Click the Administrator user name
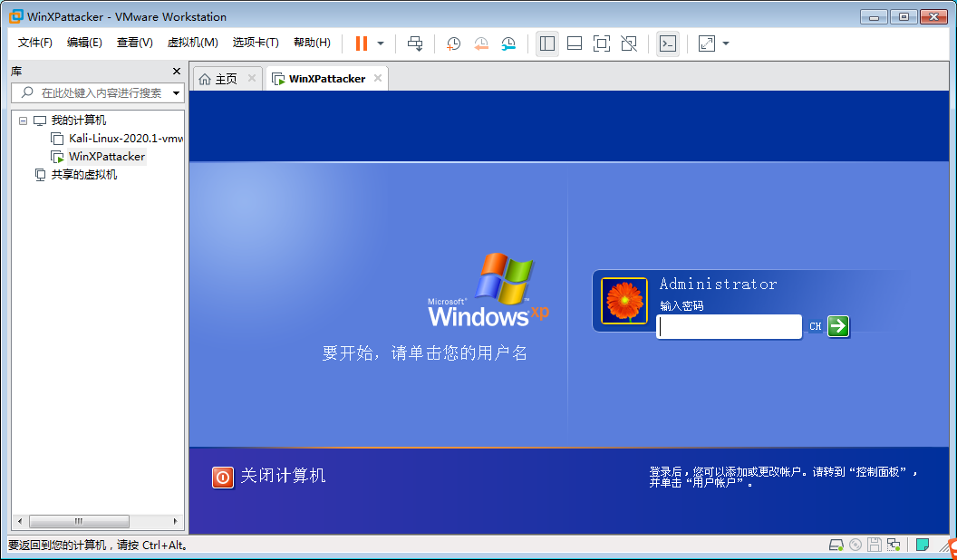The width and height of the screenshot is (957, 560). [718, 285]
